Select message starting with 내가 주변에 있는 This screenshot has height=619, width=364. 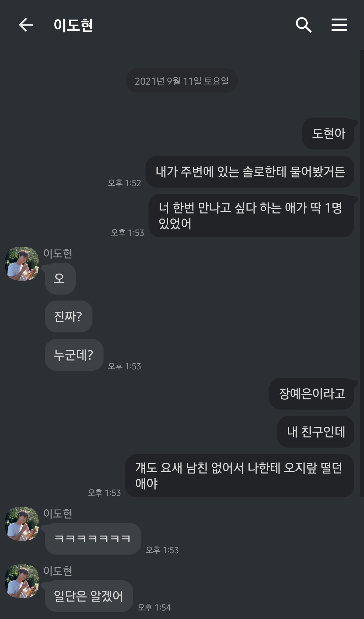(250, 172)
